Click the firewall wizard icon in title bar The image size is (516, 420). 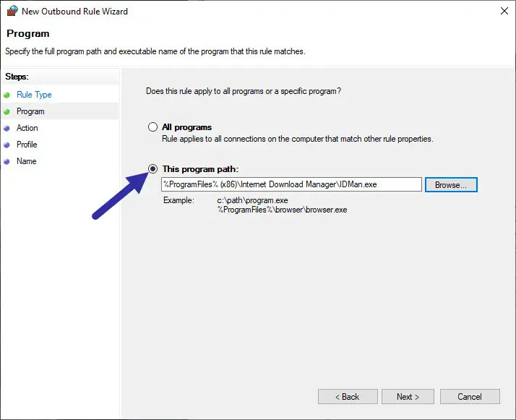point(11,12)
